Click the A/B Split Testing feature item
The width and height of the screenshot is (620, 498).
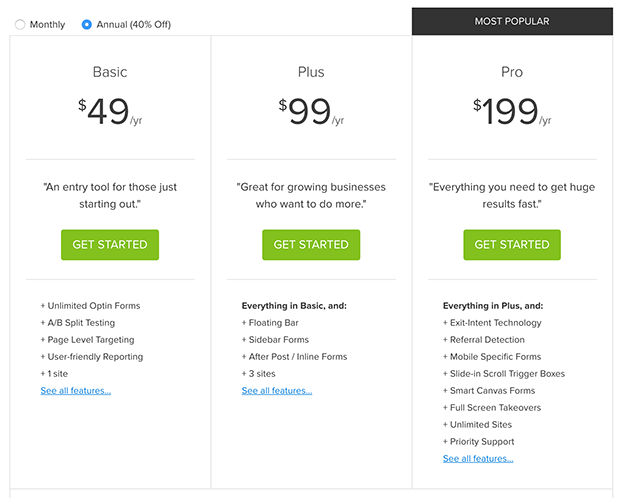pos(78,323)
